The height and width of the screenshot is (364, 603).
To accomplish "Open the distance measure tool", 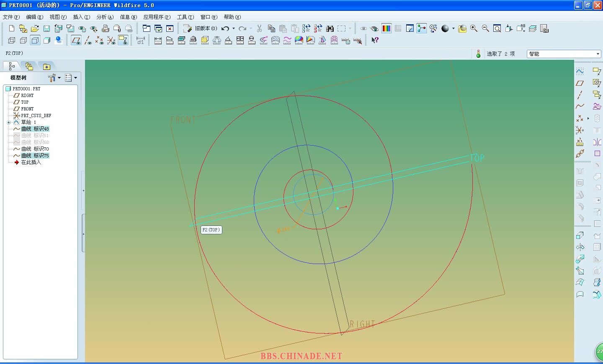I will [158, 40].
